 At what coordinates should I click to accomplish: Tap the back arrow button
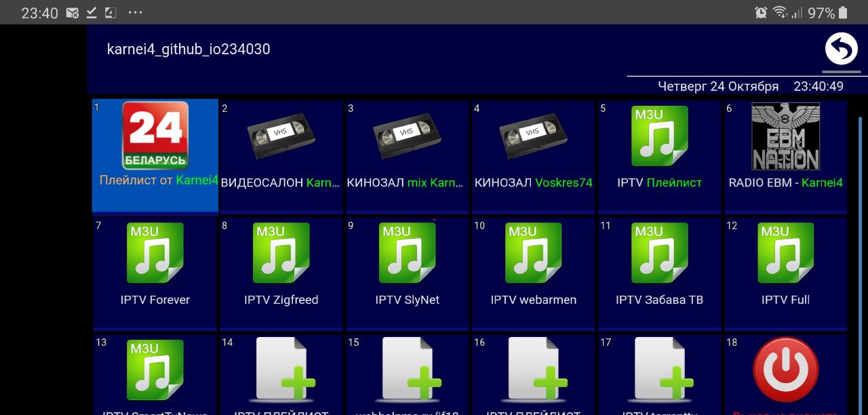(x=841, y=49)
